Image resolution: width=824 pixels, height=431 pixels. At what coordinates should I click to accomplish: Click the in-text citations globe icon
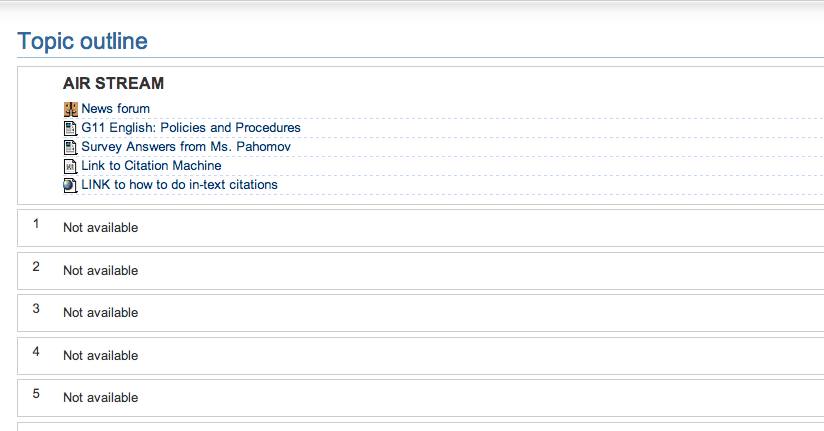tap(70, 185)
